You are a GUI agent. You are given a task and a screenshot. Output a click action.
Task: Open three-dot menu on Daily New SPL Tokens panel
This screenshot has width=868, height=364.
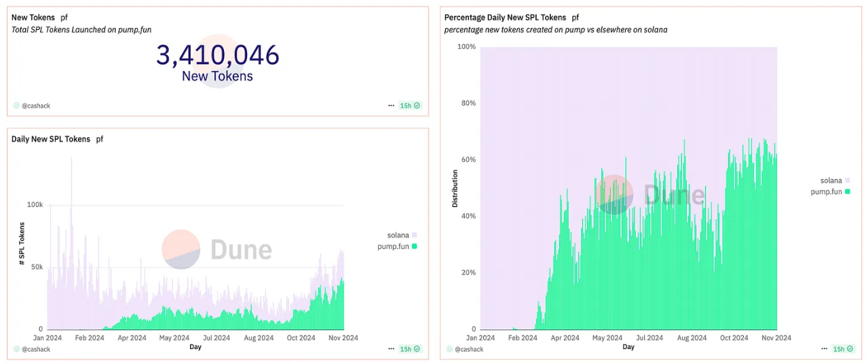tap(391, 349)
